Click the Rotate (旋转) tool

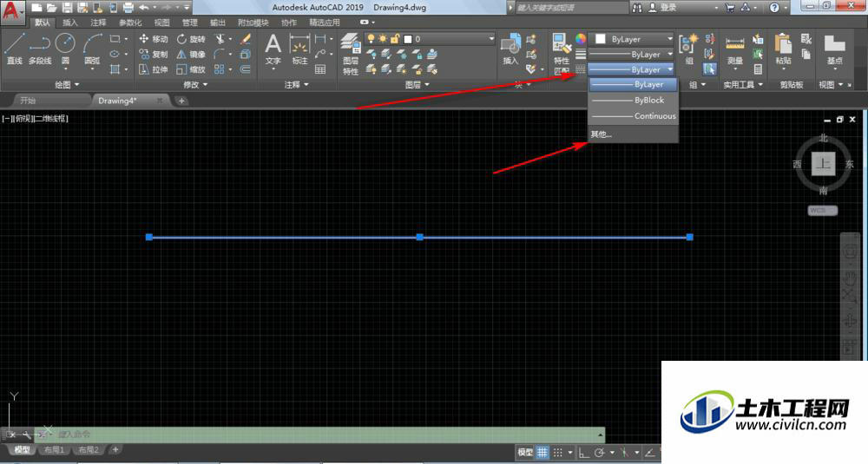pyautogui.click(x=190, y=39)
